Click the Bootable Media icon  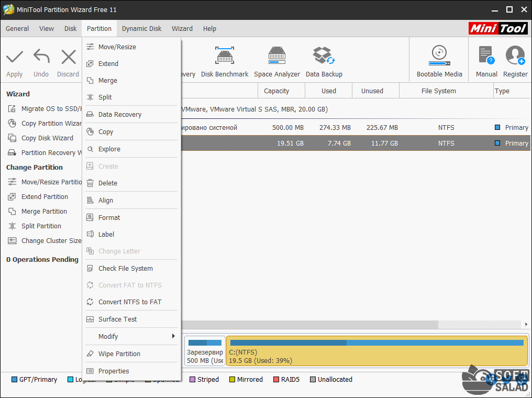[439, 55]
